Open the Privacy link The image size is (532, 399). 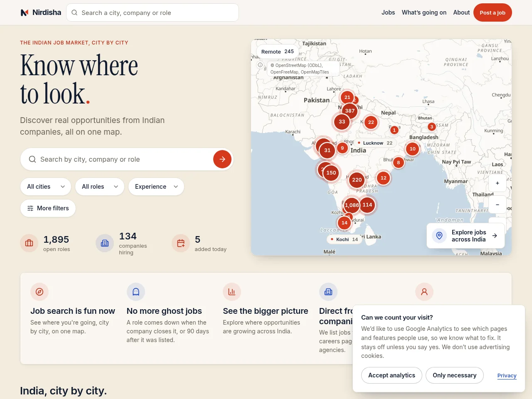point(507,375)
